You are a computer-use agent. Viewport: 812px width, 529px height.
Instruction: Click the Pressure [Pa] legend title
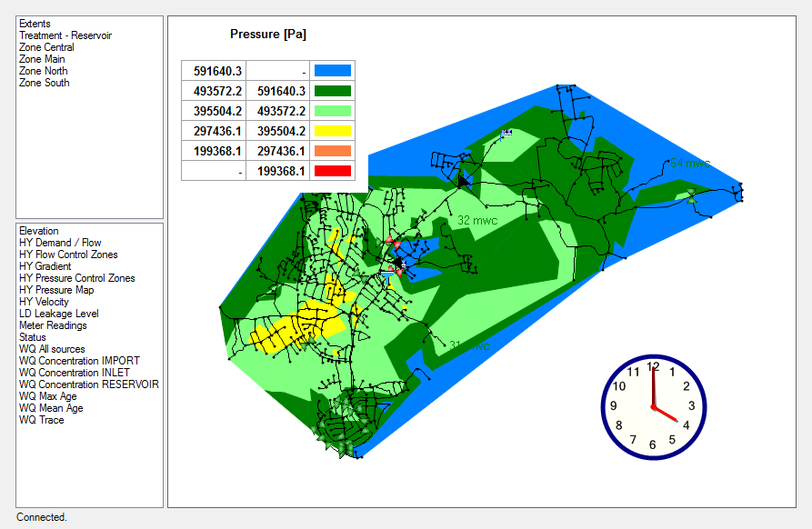pyautogui.click(x=268, y=35)
